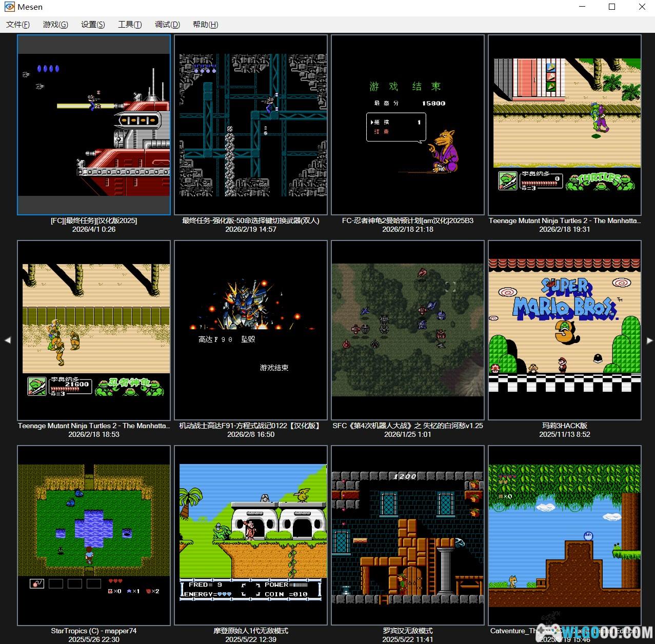This screenshot has height=644, width=655.
Task: Load 罗宾汉无敌模式 game thumbnail
Action: (x=408, y=535)
